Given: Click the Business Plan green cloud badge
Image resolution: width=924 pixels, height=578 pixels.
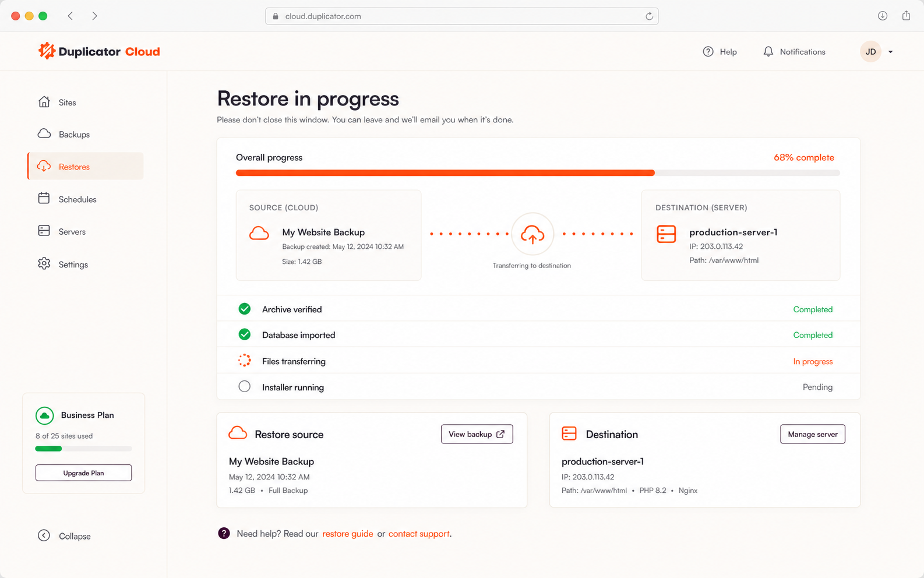Looking at the screenshot, I should (x=45, y=415).
